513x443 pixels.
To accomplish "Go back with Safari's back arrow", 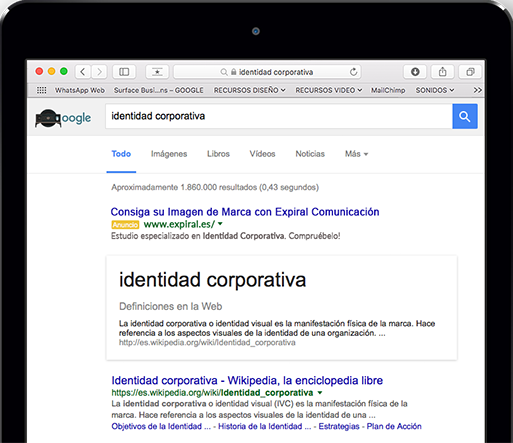I will point(83,72).
